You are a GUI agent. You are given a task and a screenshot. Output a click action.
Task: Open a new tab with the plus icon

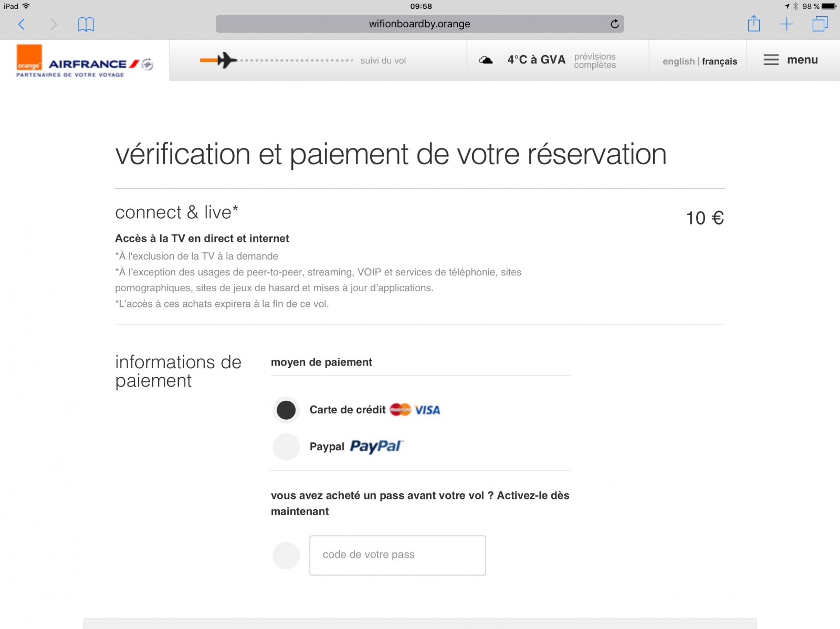(786, 24)
